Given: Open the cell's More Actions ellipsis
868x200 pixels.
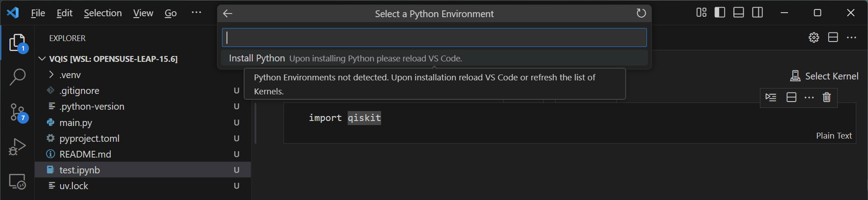Looking at the screenshot, I should click(x=809, y=98).
